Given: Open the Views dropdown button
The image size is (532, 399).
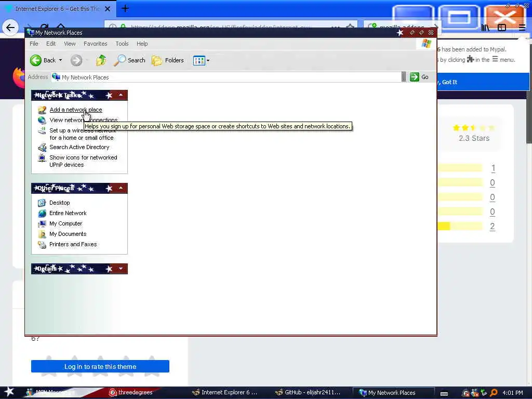Looking at the screenshot, I should [x=201, y=60].
